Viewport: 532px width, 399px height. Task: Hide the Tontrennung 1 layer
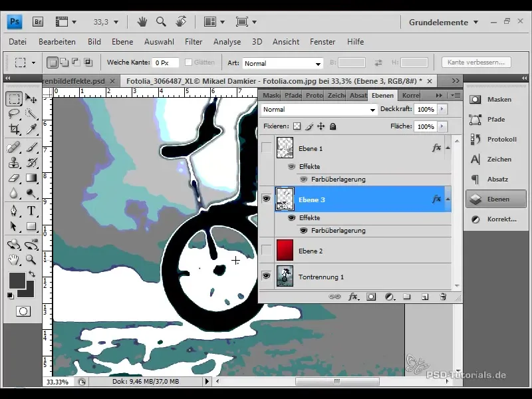(x=267, y=276)
